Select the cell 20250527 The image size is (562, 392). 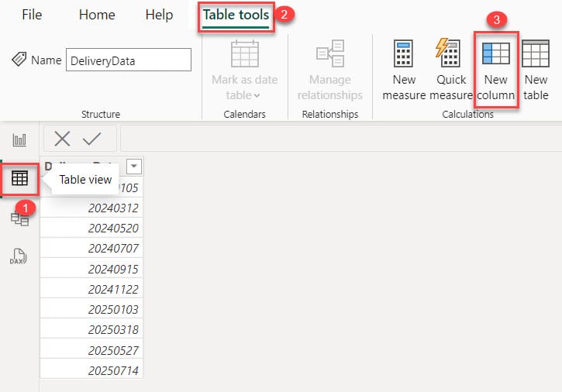91,349
